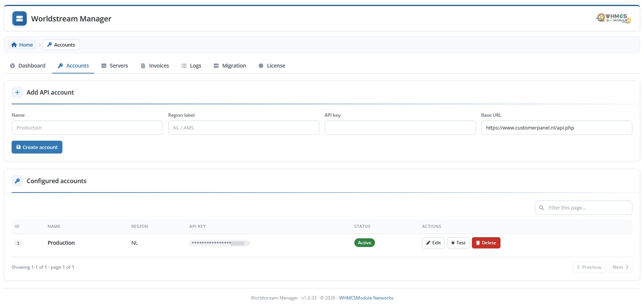Click the Showing 1-1 of 1 pagination text

[x=43, y=267]
